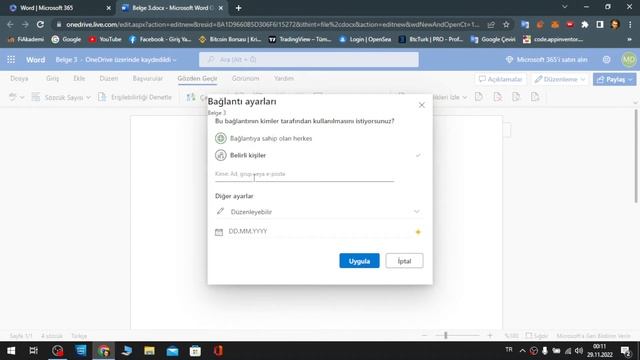The height and width of the screenshot is (360, 640).
Task: Reload the page with the refresh icon
Action: click(40, 24)
